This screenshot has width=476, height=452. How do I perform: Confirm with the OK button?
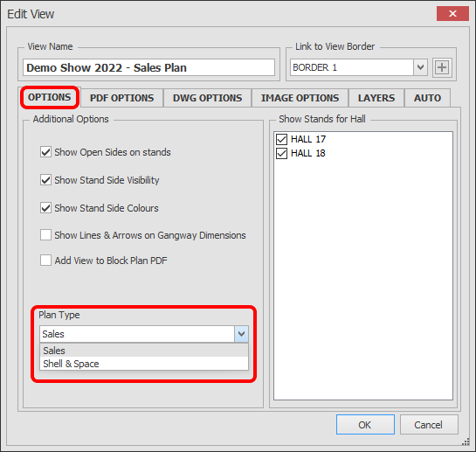point(365,424)
